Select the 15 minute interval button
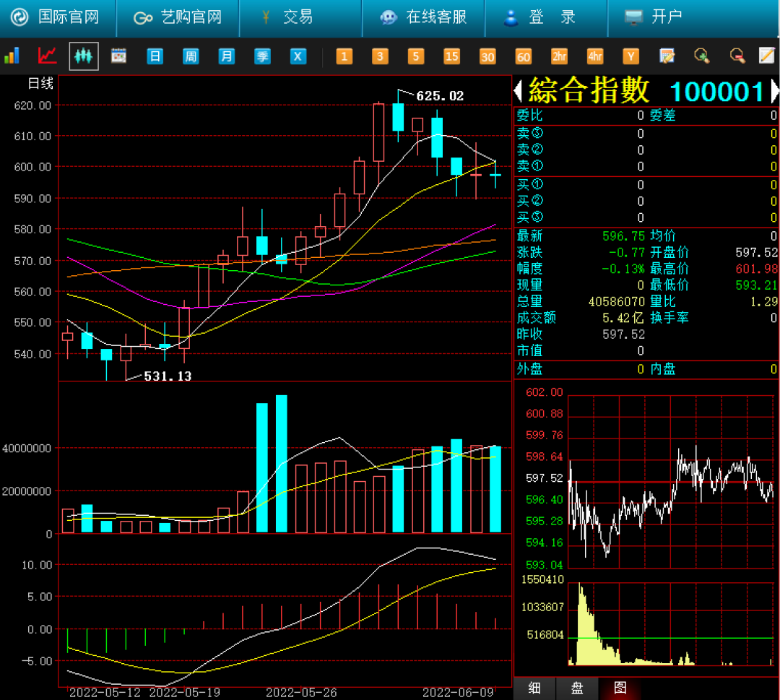This screenshot has height=700, width=780. point(451,56)
